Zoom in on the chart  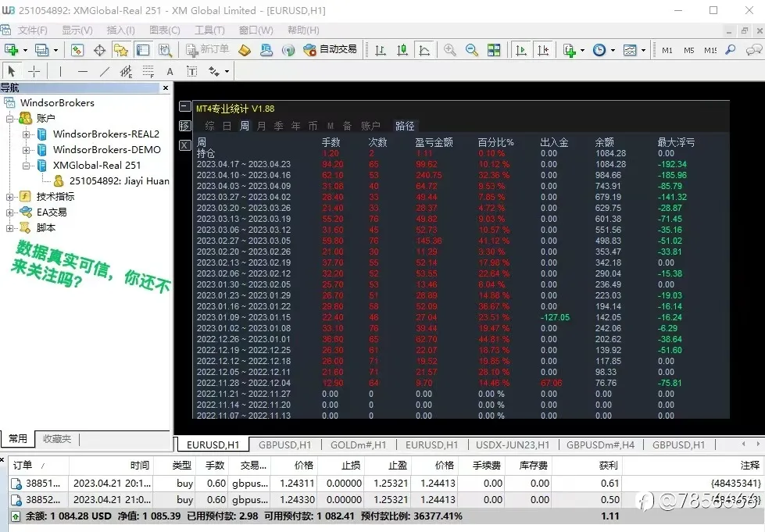(x=450, y=50)
